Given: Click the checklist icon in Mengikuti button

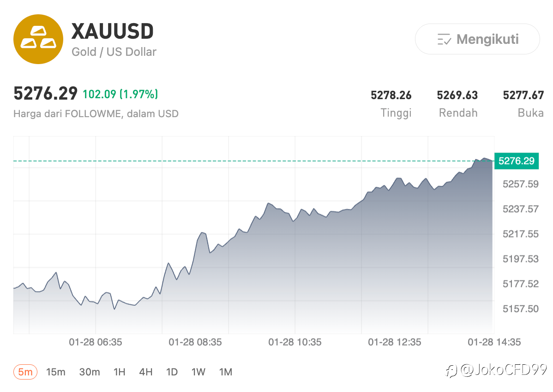Looking at the screenshot, I should [x=444, y=40].
